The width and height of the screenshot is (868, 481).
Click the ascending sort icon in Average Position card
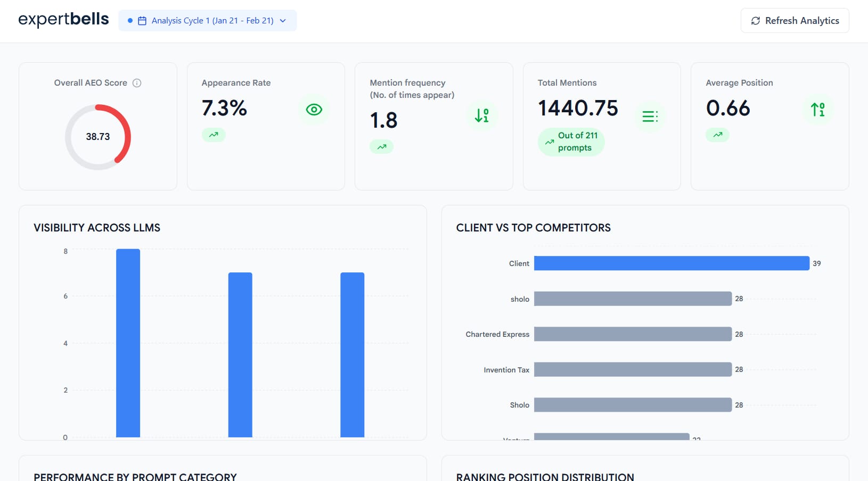click(818, 110)
